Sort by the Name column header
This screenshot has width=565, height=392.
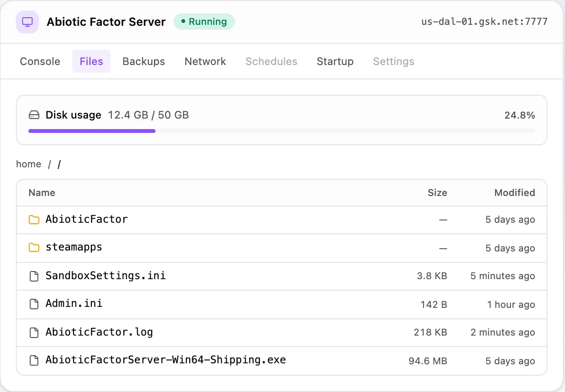point(42,193)
